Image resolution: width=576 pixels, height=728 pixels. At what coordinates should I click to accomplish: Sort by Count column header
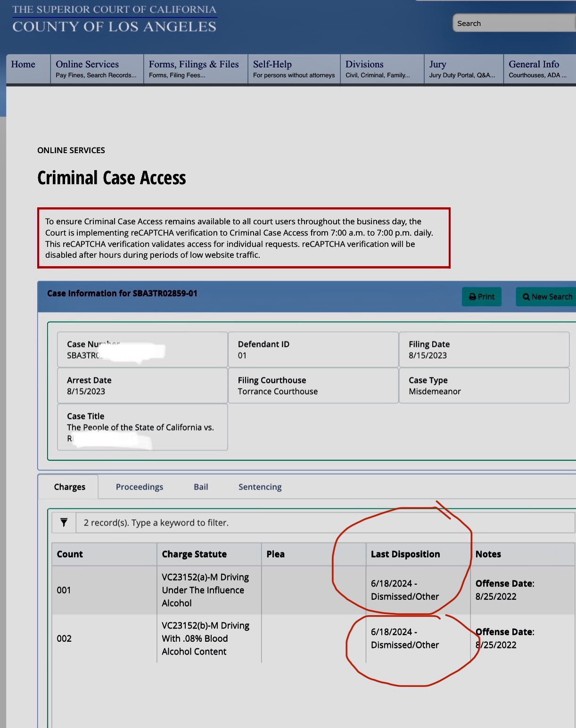pyautogui.click(x=70, y=554)
